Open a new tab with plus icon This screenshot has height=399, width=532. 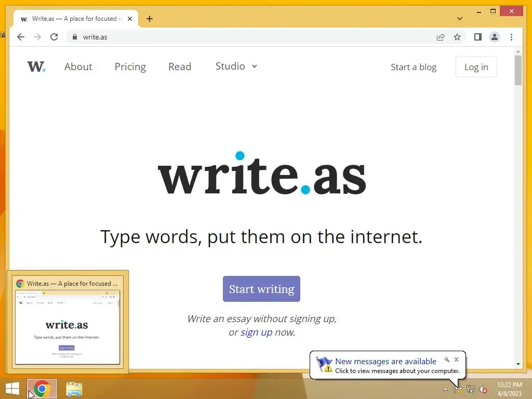[150, 19]
